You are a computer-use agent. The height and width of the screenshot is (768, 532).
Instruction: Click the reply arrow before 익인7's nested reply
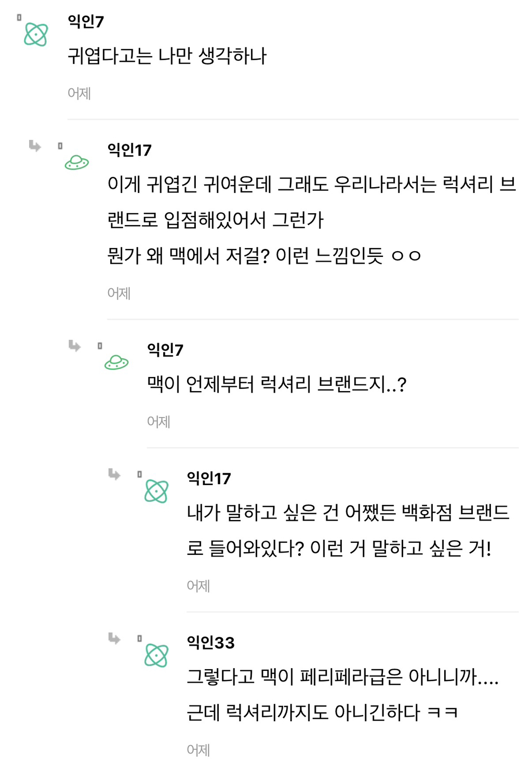pyautogui.click(x=75, y=346)
